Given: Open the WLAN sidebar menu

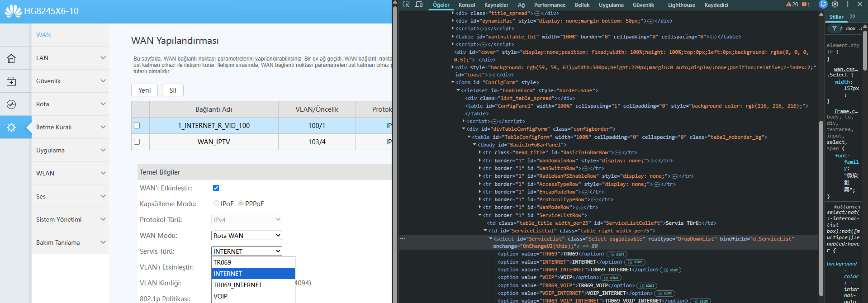Looking at the screenshot, I should (70, 173).
